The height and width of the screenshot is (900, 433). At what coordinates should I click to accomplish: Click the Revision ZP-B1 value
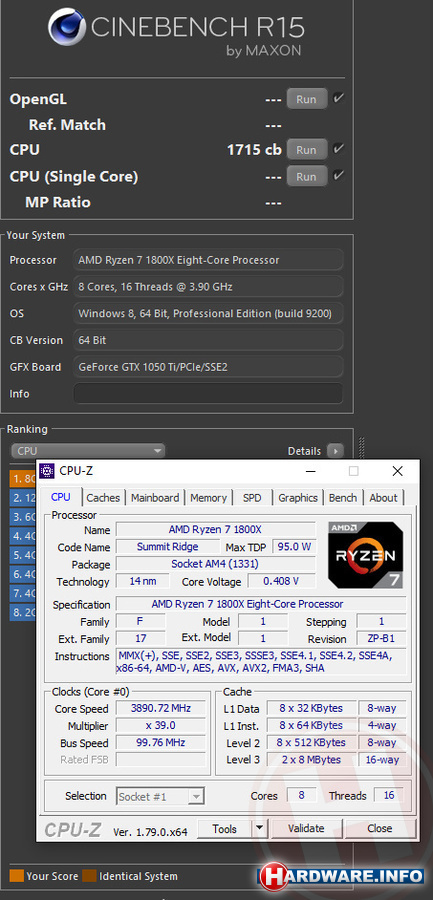click(x=381, y=639)
